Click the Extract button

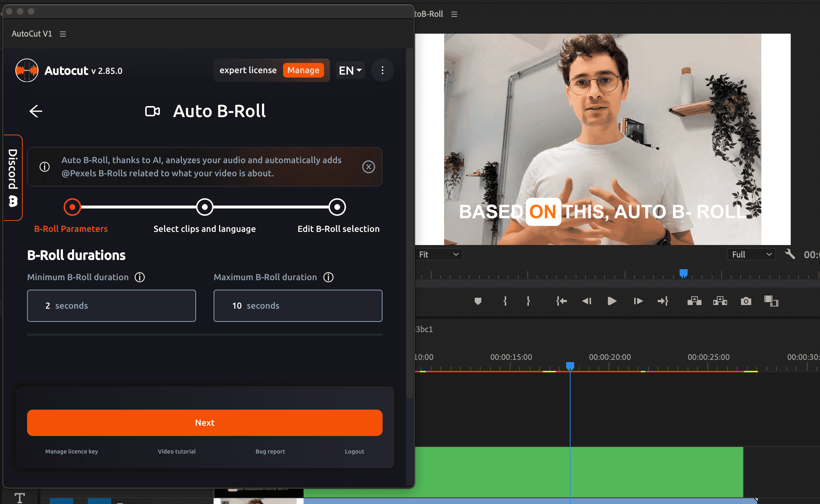(x=720, y=301)
